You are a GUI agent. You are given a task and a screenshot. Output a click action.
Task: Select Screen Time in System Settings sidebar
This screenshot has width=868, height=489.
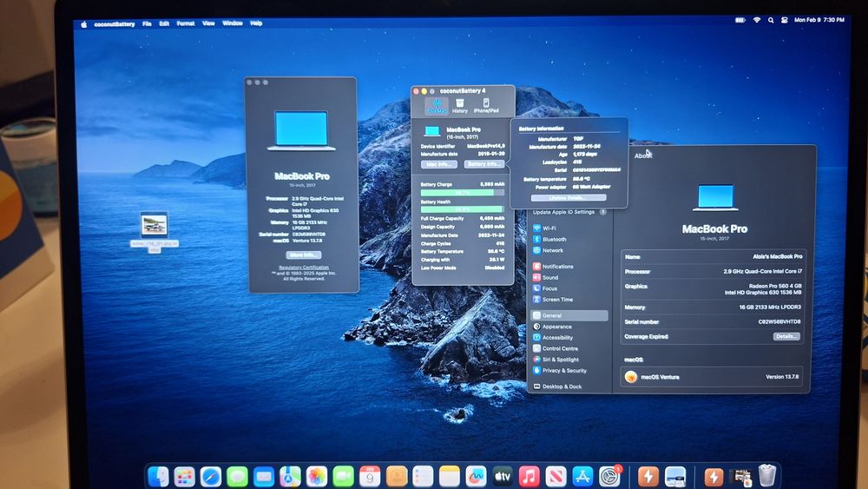569,300
